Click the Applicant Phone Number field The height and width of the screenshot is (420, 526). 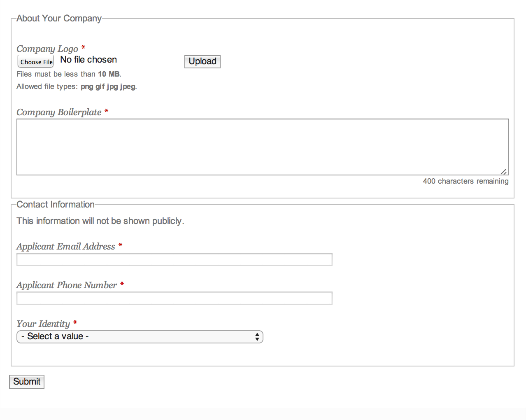(175, 298)
